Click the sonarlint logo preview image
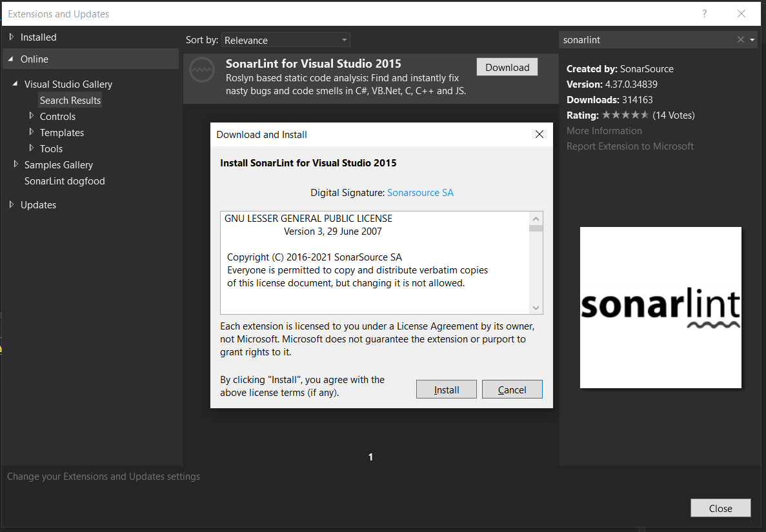 coord(660,308)
